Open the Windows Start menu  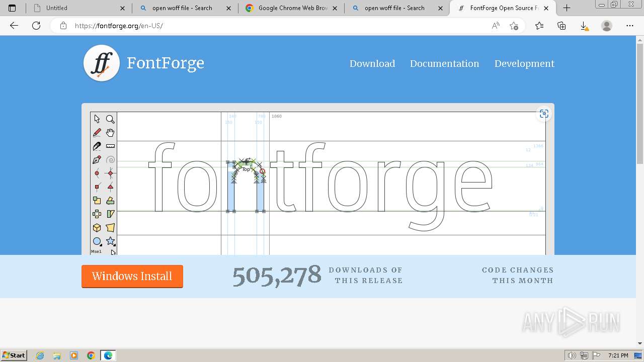pos(14,355)
